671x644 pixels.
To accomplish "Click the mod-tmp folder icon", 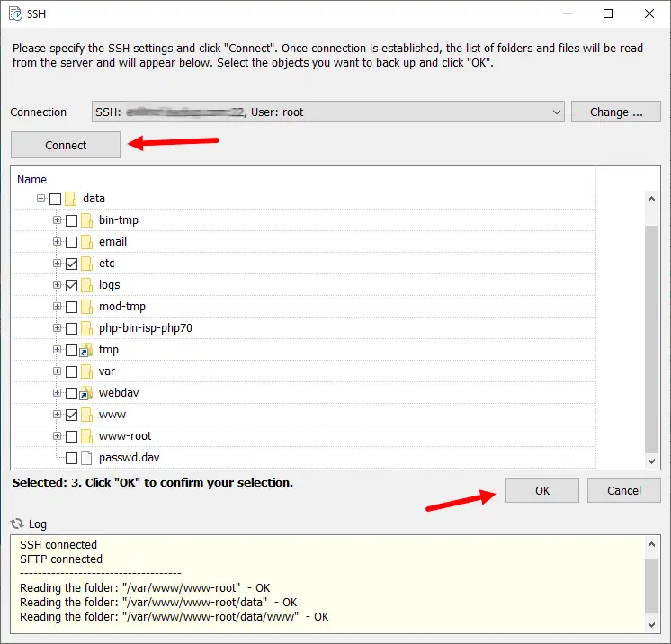I will pos(87,307).
